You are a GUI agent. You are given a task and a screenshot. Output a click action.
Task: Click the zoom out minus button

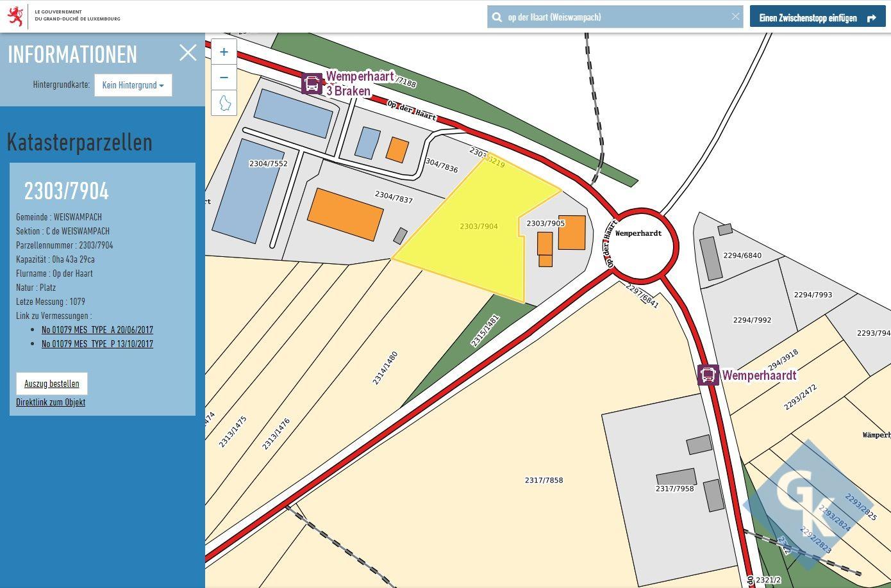224,78
